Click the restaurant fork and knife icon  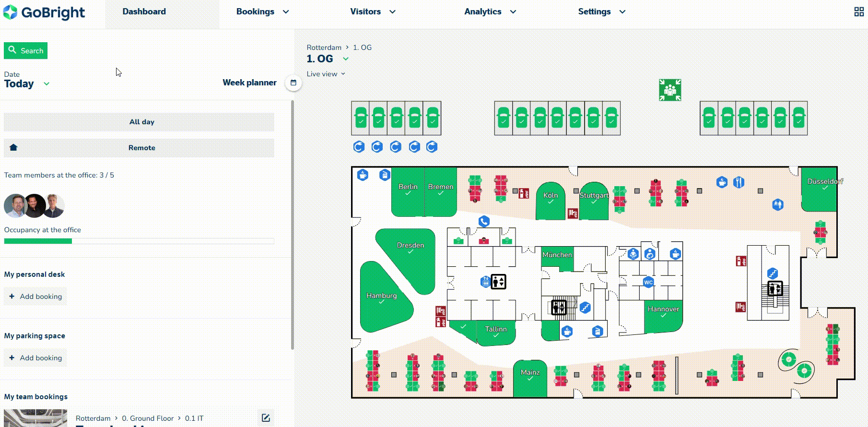click(x=739, y=182)
